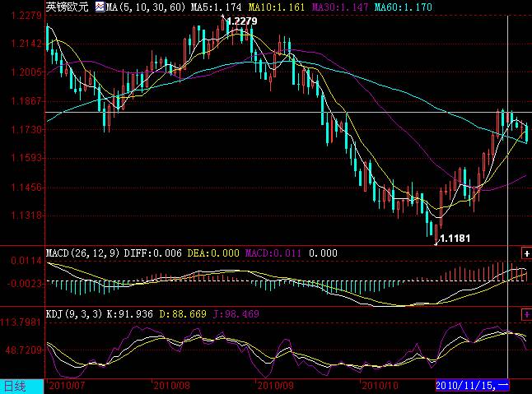Click the 1.2005 price axis label
Image resolution: width=532 pixels, height=394 pixels.
click(x=26, y=72)
